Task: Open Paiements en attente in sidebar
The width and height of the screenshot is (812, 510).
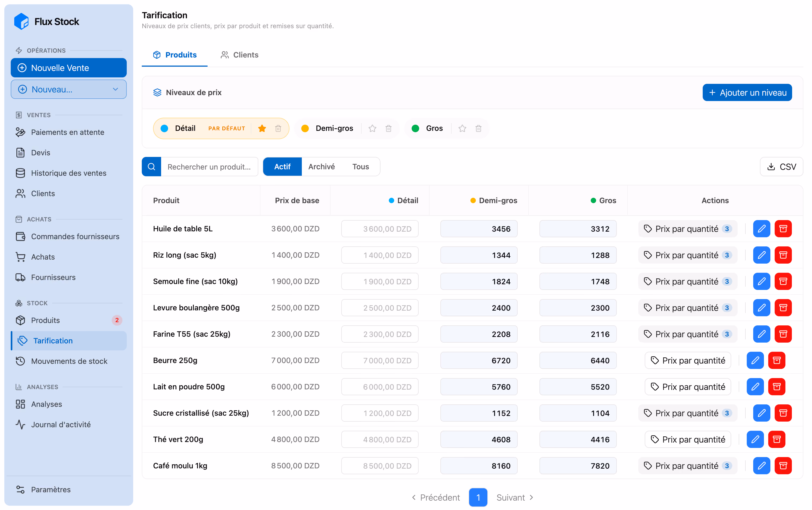Action: point(68,132)
